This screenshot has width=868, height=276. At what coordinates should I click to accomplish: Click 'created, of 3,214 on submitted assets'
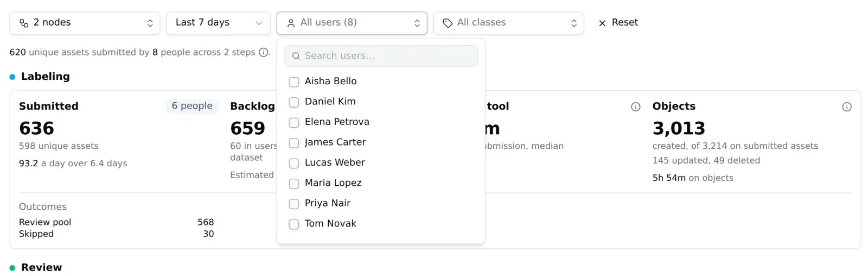coord(735,146)
